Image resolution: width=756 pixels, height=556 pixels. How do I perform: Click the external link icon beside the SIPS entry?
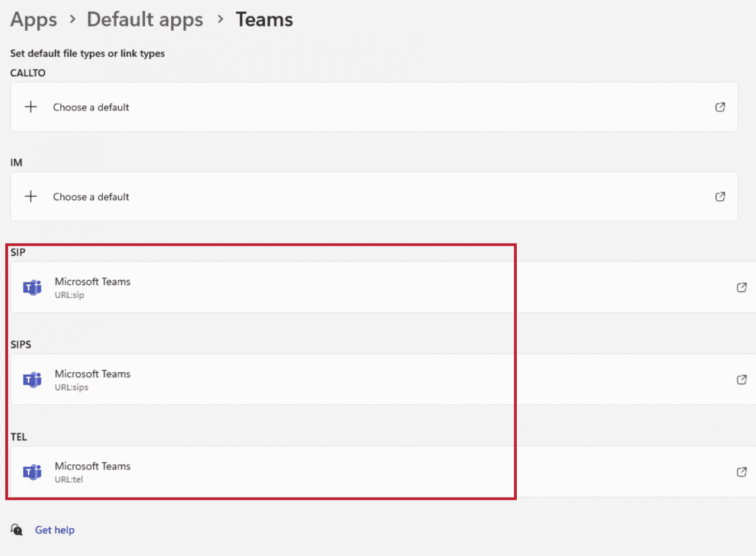point(741,380)
